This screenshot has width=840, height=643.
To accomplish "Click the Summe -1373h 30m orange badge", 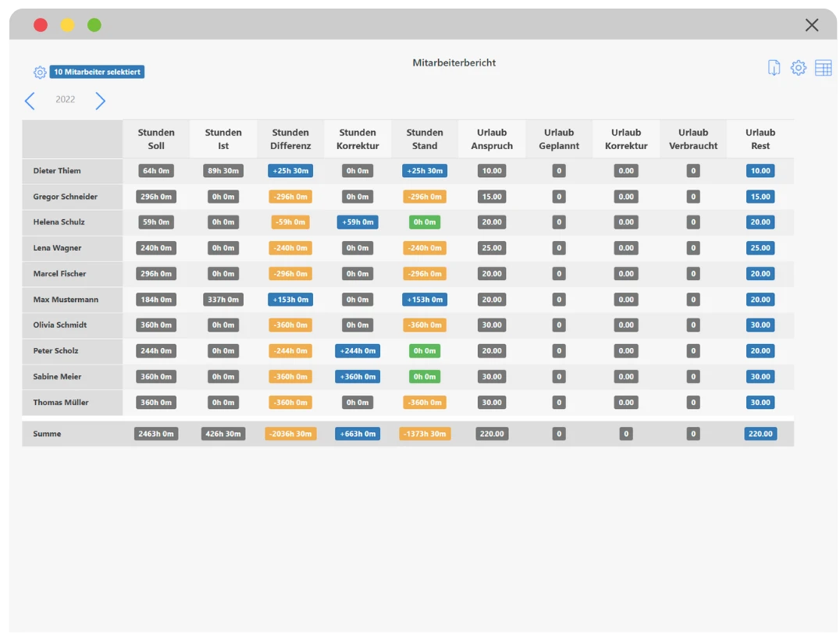I will tap(425, 434).
